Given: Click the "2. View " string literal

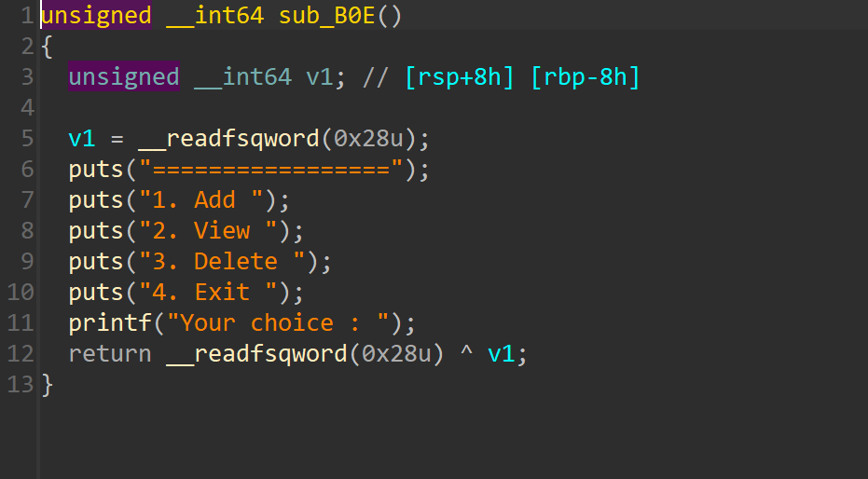Looking at the screenshot, I should (x=214, y=231).
